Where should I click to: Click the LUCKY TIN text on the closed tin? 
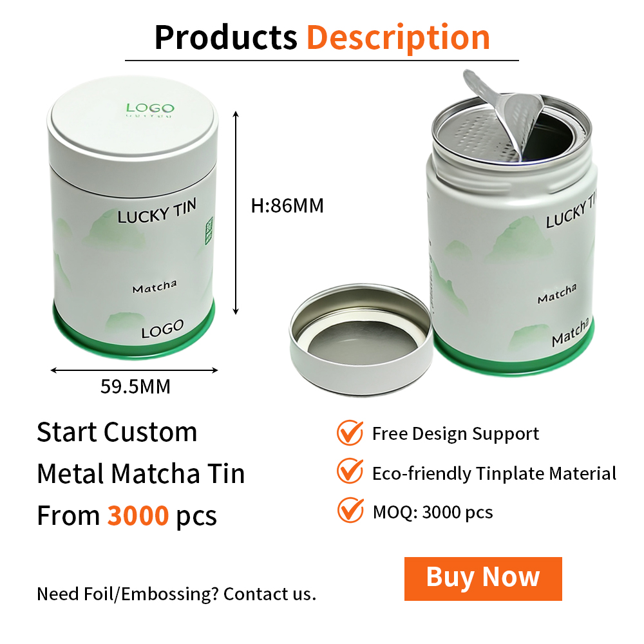point(157,211)
